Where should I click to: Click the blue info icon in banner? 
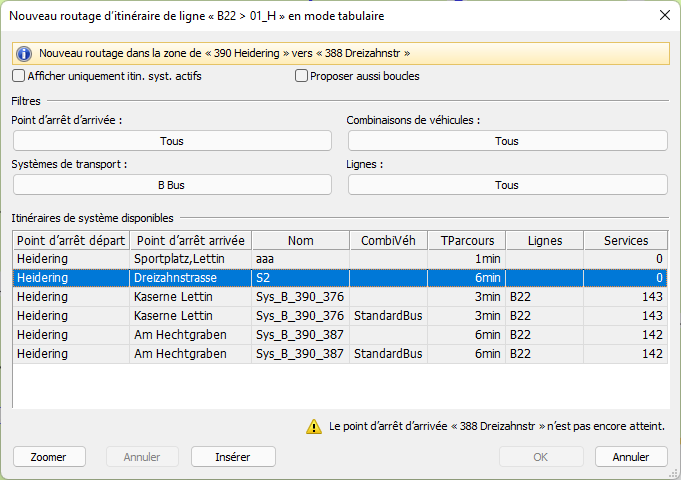(x=24, y=53)
